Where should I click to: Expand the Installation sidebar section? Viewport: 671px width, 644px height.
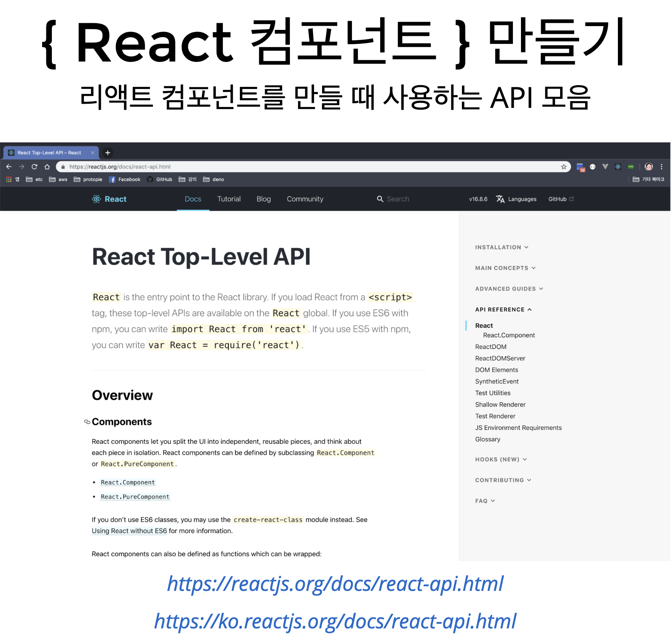click(x=502, y=247)
